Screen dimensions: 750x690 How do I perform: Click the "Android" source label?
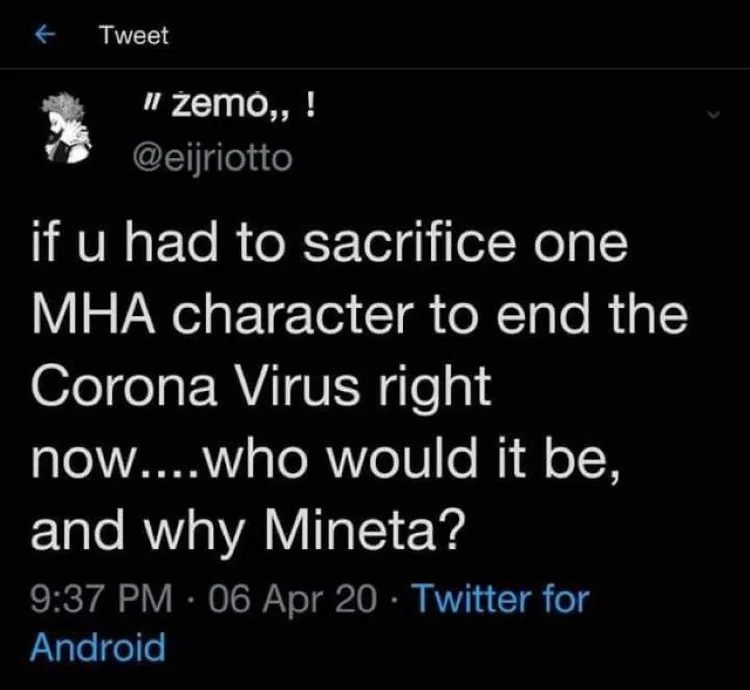97,646
